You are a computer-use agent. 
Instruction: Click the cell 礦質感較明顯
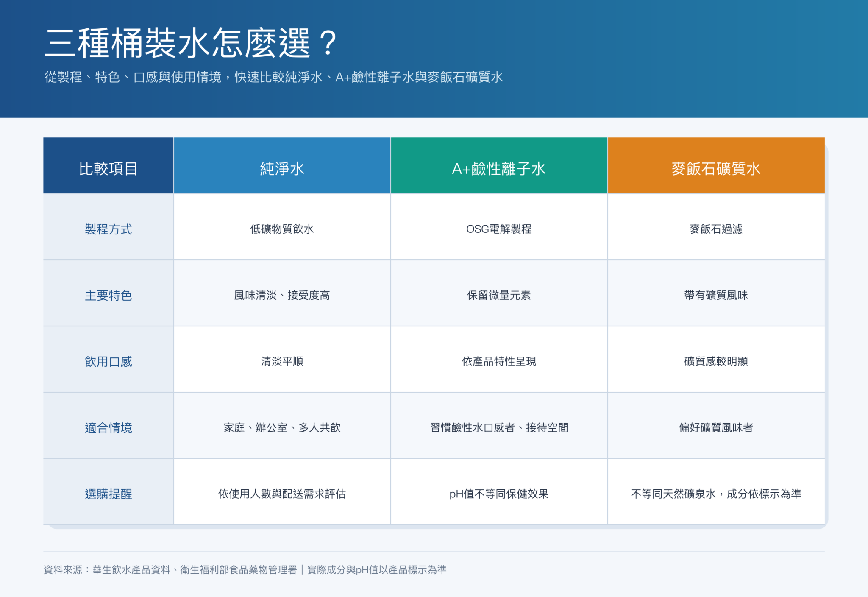(x=716, y=359)
